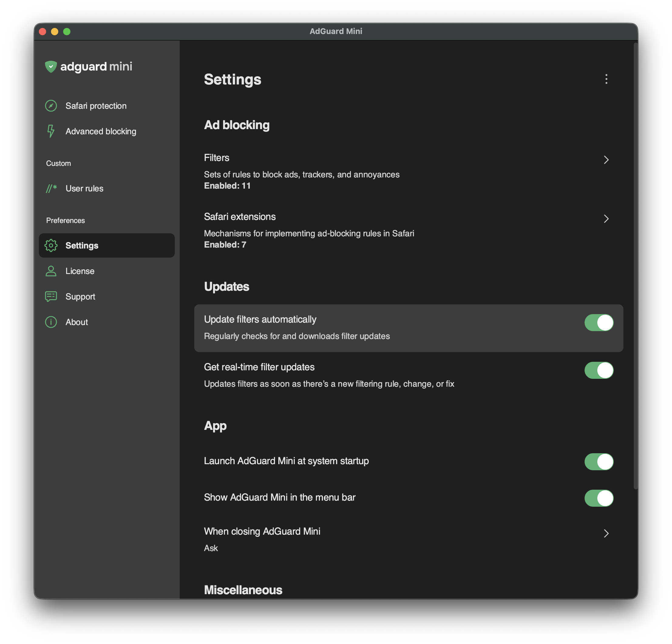Navigate to the About section
Image resolution: width=672 pixels, height=644 pixels.
point(76,322)
